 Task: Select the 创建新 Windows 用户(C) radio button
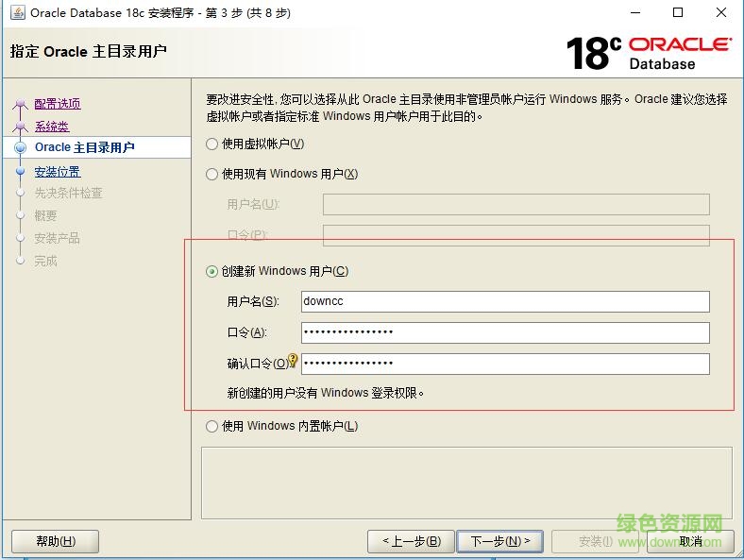click(x=211, y=271)
